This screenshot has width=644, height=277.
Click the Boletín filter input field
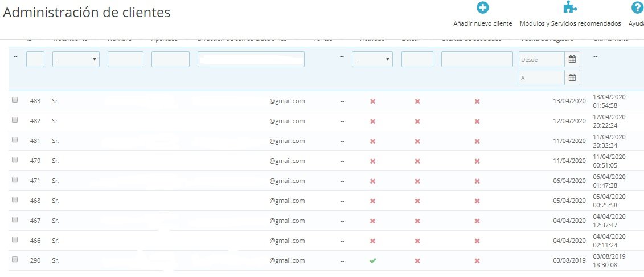(x=417, y=59)
